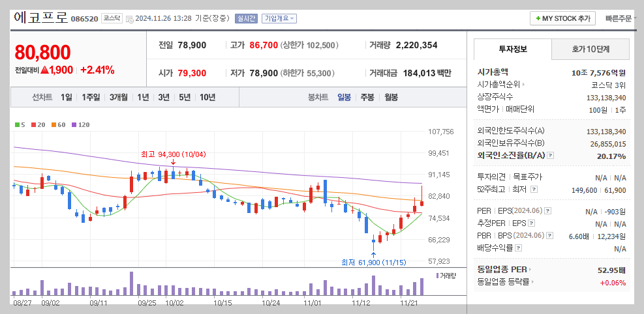Click the purple 120-day moving average swatch
The height and width of the screenshot is (314, 644).
click(73, 124)
